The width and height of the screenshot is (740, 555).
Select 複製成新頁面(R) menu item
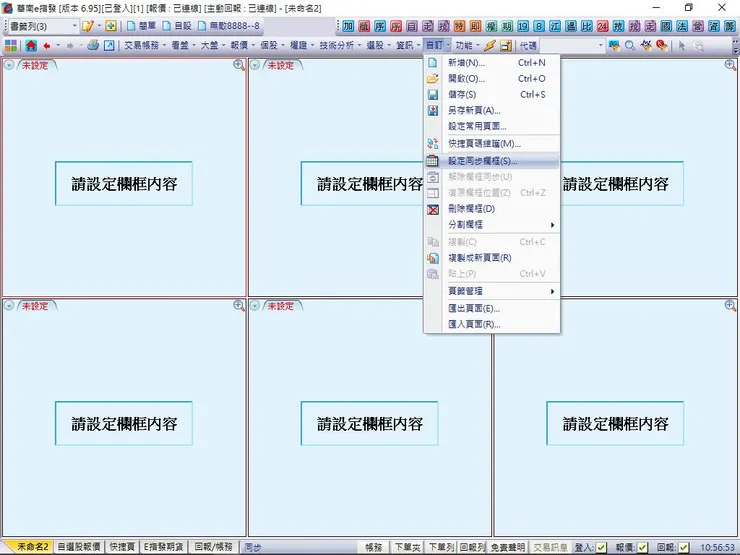point(492,258)
